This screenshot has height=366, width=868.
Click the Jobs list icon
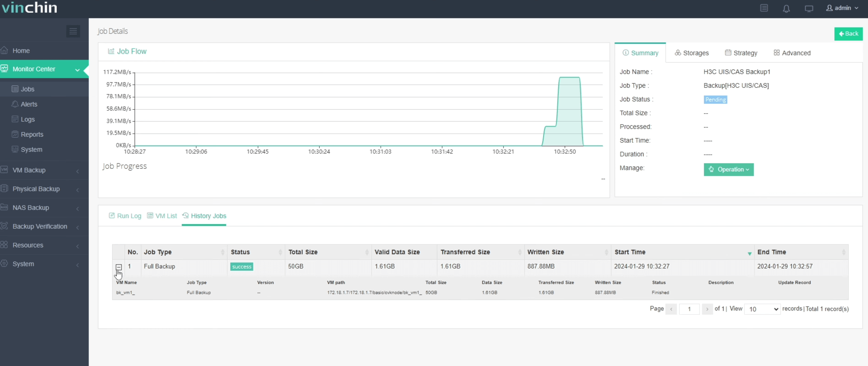(x=15, y=89)
